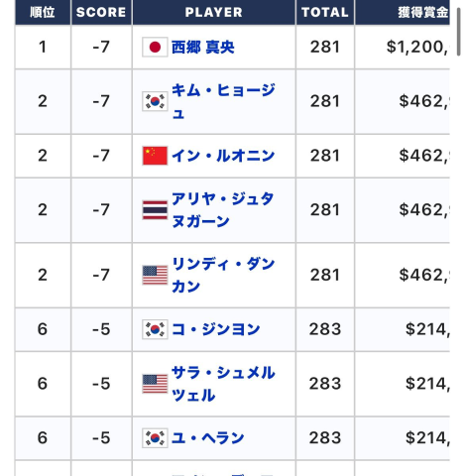464x476 pixels.
Task: Click the China flag beside イン・ルオニン
Action: pos(155,156)
